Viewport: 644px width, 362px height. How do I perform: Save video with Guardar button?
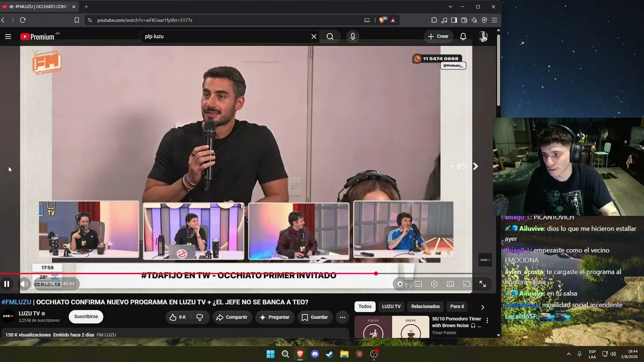pyautogui.click(x=314, y=317)
